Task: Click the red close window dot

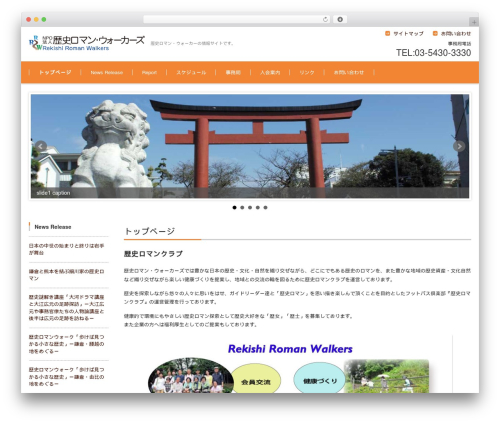Action: (29, 19)
